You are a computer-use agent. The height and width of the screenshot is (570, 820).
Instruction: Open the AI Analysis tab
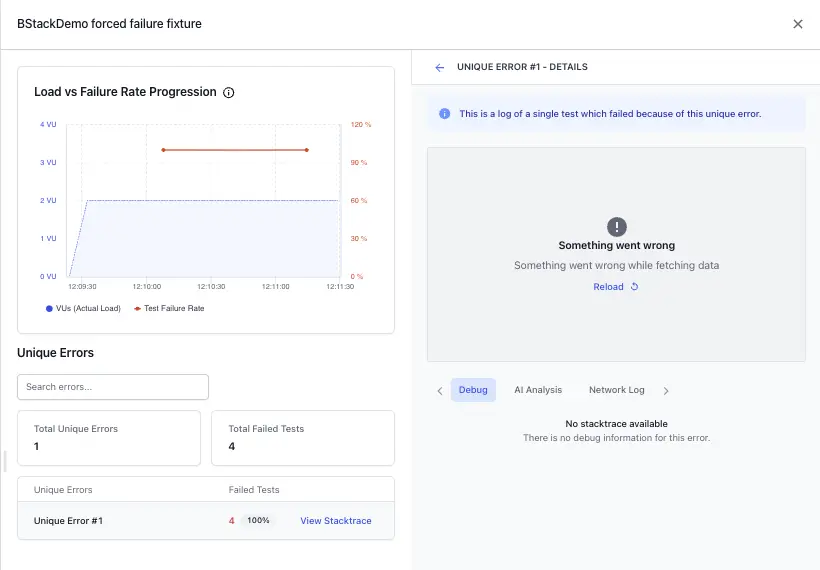point(538,390)
